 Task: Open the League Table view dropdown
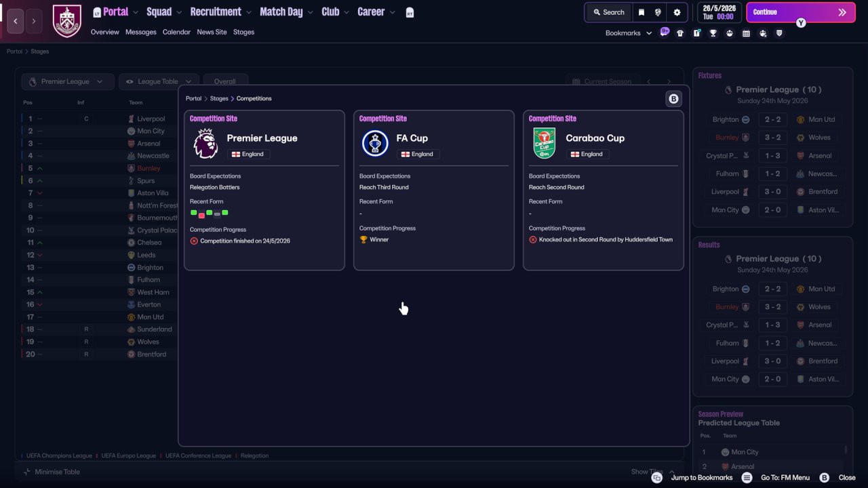(x=159, y=81)
